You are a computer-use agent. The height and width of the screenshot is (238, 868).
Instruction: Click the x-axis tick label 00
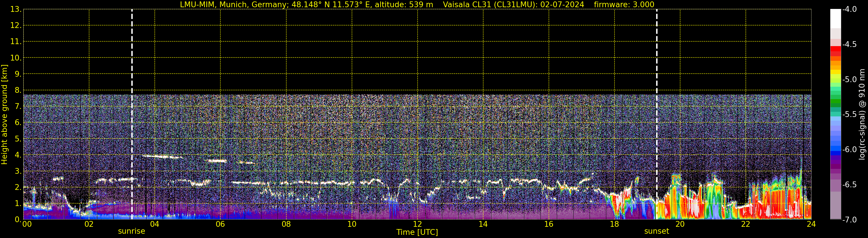click(x=27, y=224)
